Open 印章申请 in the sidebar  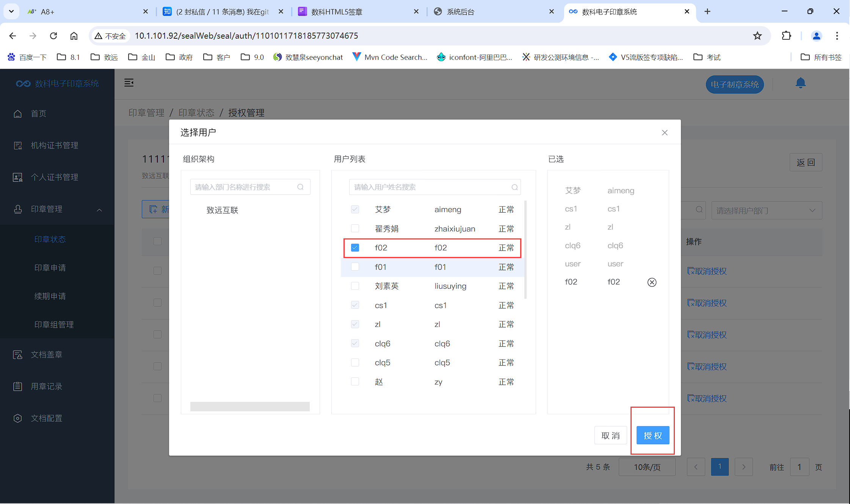pos(50,268)
